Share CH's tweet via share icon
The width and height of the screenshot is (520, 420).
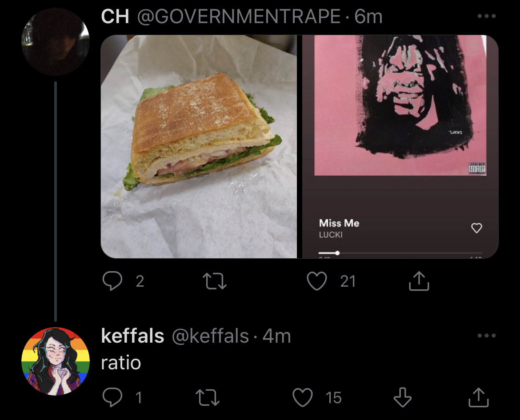[419, 281]
